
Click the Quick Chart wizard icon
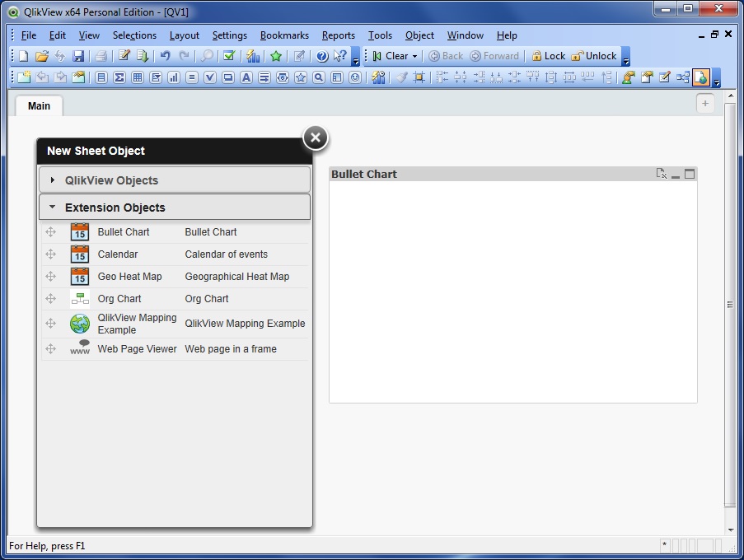click(253, 56)
